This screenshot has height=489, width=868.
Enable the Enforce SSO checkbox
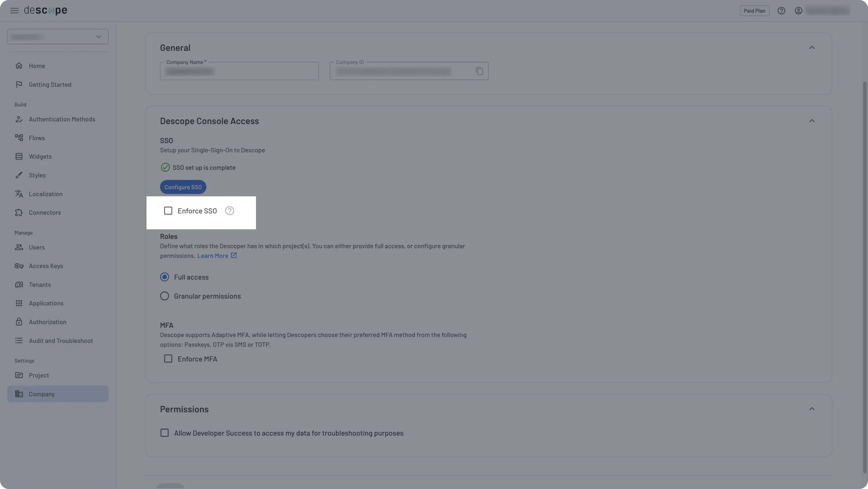[168, 211]
